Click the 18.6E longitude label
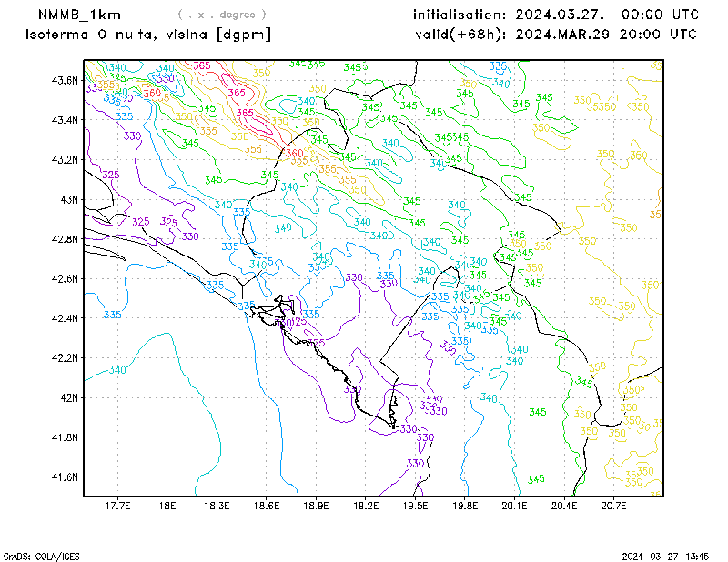The image size is (728, 562). click(267, 506)
